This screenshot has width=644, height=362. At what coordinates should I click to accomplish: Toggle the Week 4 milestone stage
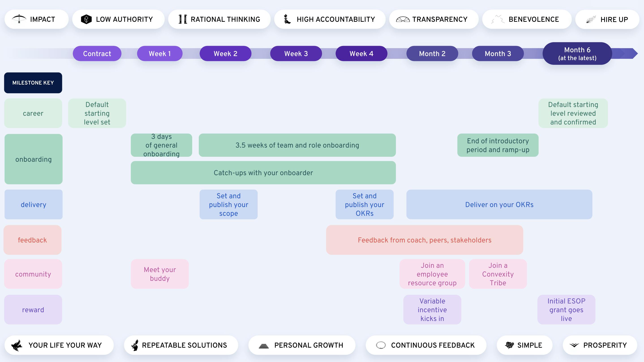361,53
